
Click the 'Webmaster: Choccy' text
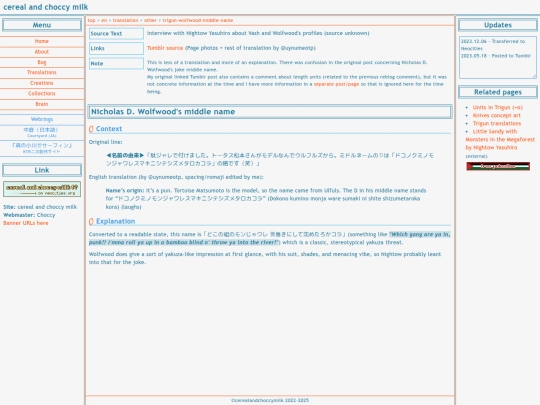pos(29,215)
